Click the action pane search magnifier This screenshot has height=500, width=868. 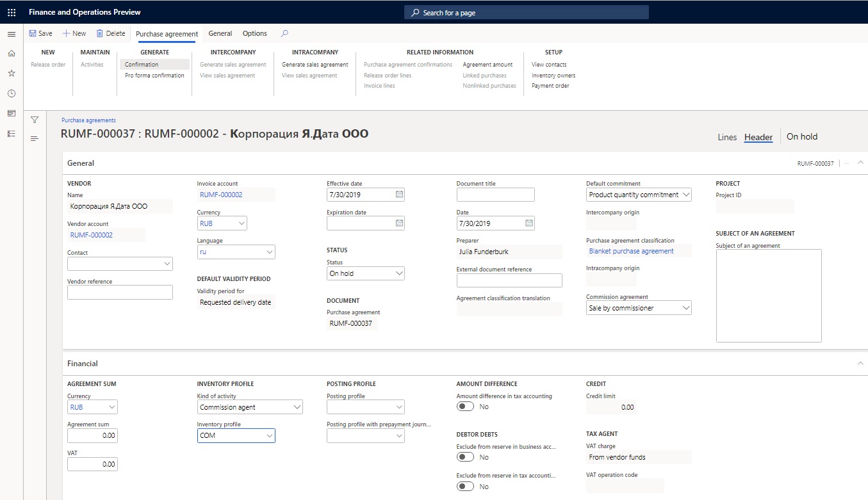[x=284, y=33]
